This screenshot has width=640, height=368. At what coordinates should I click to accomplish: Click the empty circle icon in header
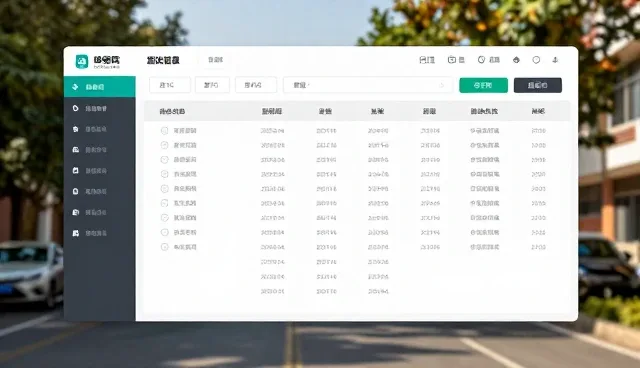point(536,60)
